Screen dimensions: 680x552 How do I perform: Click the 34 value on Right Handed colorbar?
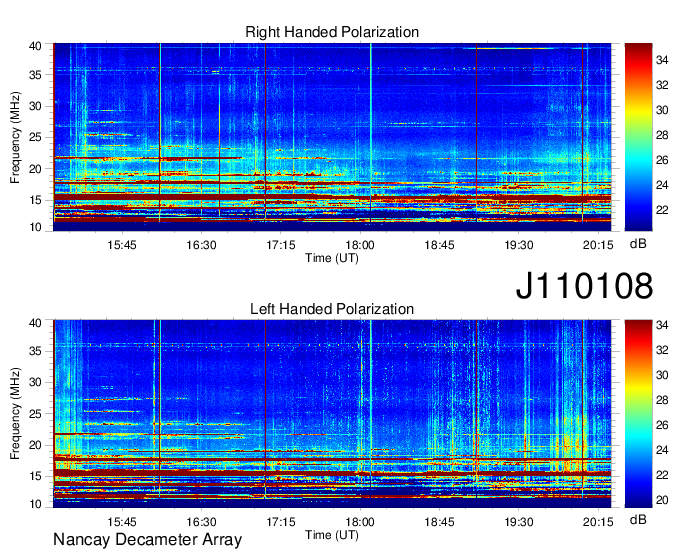(x=662, y=60)
